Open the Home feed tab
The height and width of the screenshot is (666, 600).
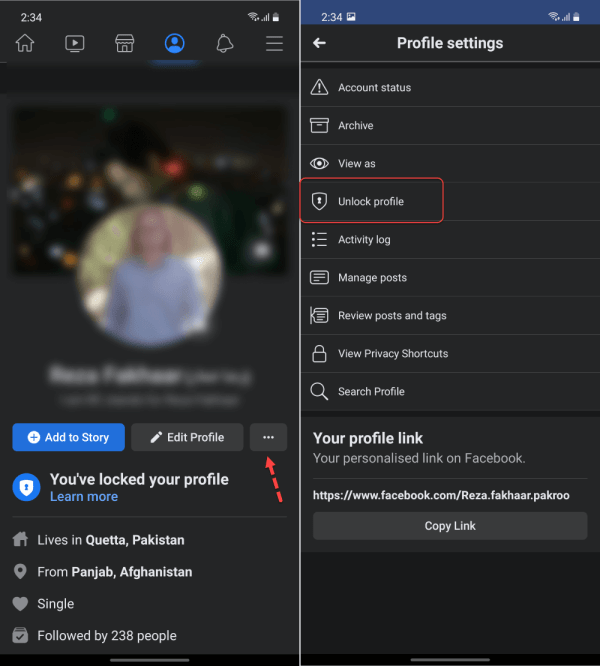tap(25, 43)
